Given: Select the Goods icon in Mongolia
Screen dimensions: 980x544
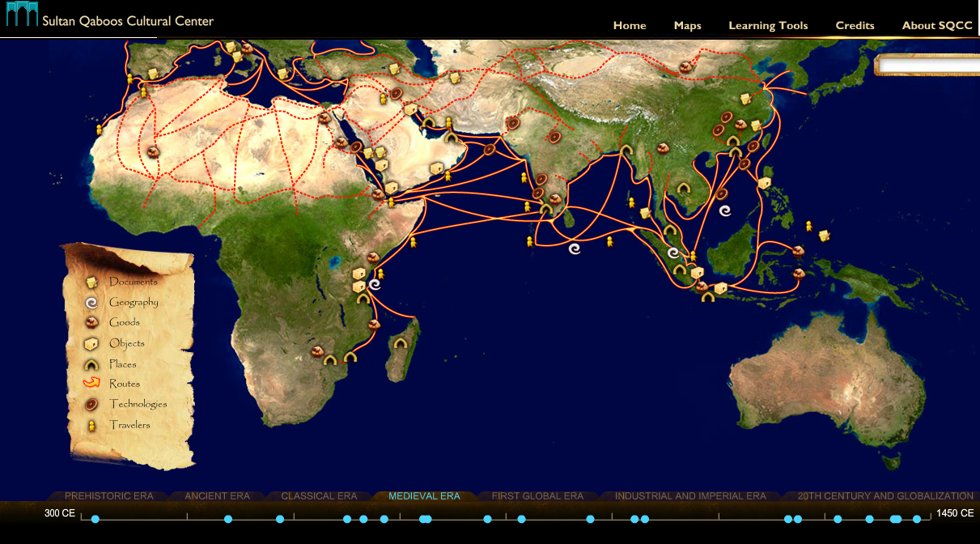Looking at the screenshot, I should coord(686,68).
